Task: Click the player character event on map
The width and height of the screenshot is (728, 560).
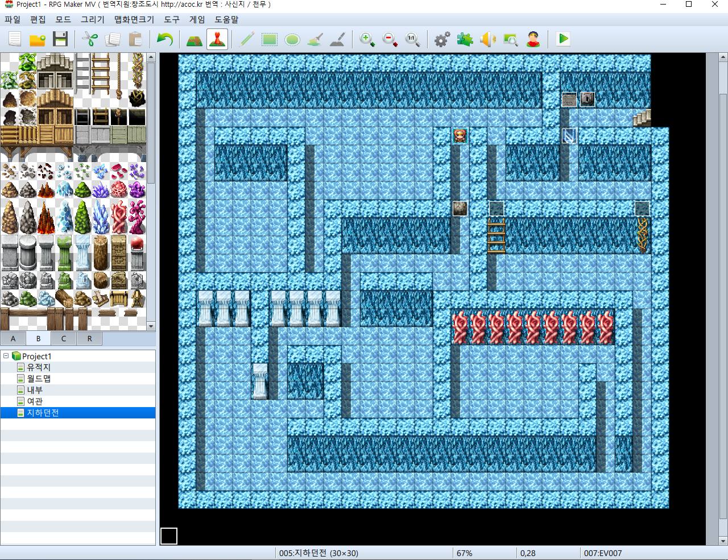Action: tap(460, 136)
